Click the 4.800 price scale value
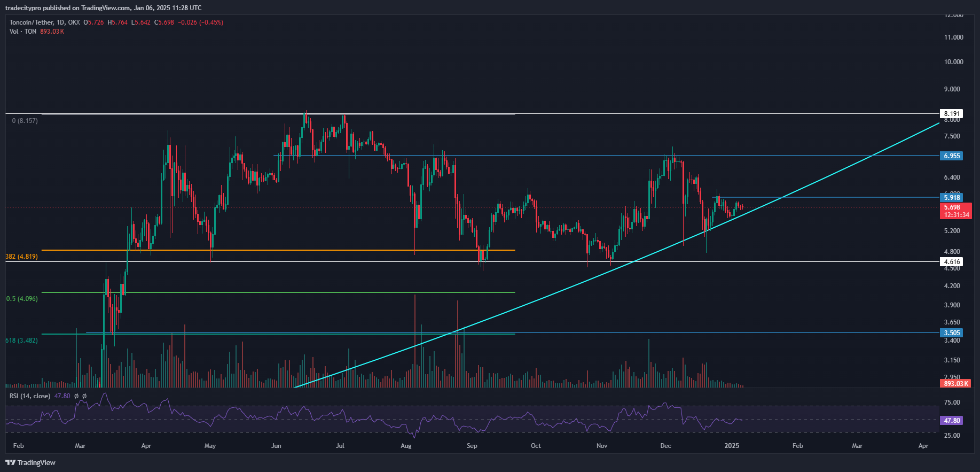The height and width of the screenshot is (472, 980). pos(952,252)
